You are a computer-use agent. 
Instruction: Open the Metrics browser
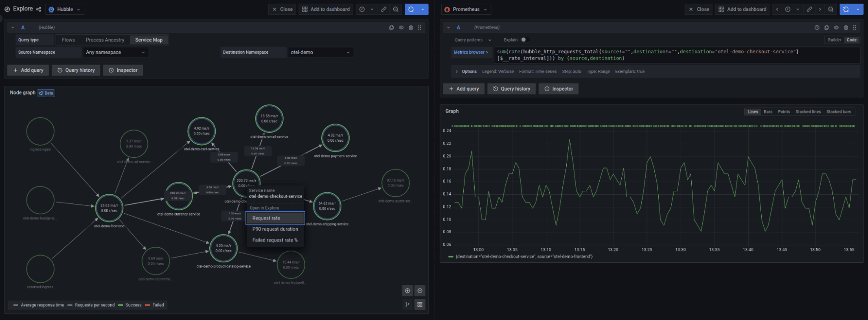(471, 52)
